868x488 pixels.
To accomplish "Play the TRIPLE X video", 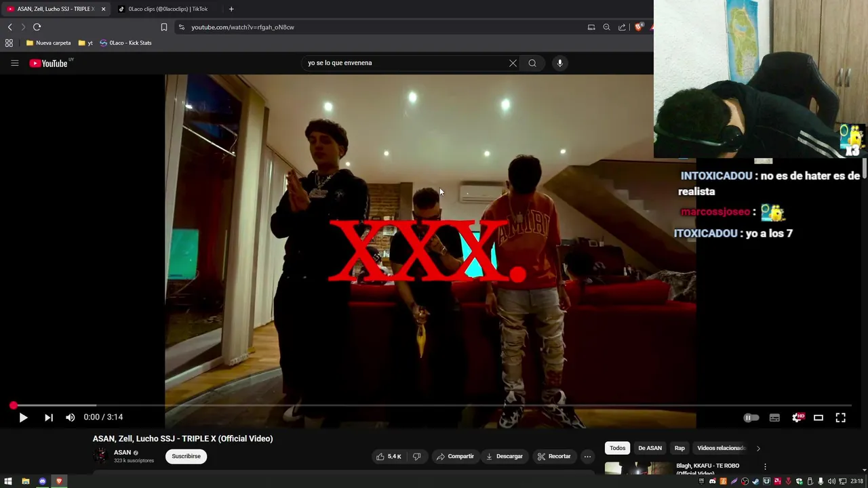I will (23, 418).
